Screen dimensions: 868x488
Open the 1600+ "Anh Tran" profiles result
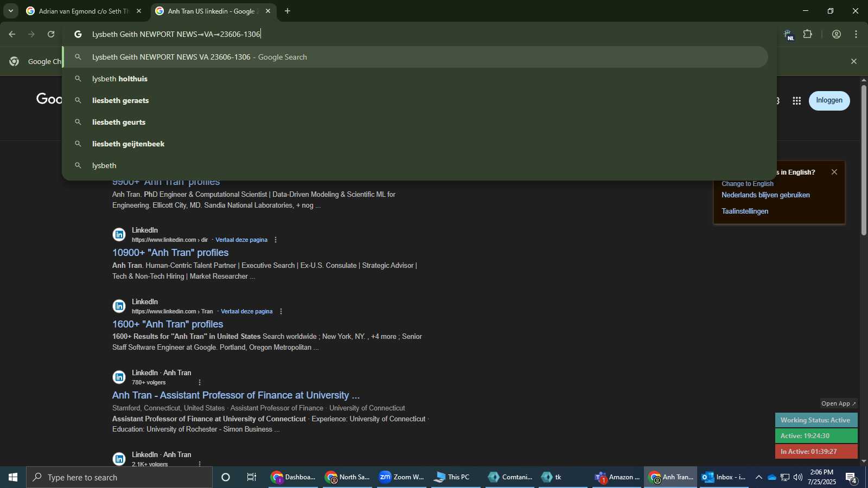(168, 324)
